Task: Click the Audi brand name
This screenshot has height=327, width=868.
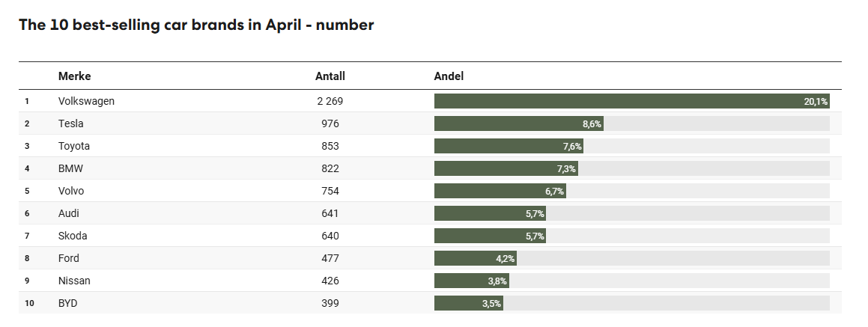Action: point(69,213)
